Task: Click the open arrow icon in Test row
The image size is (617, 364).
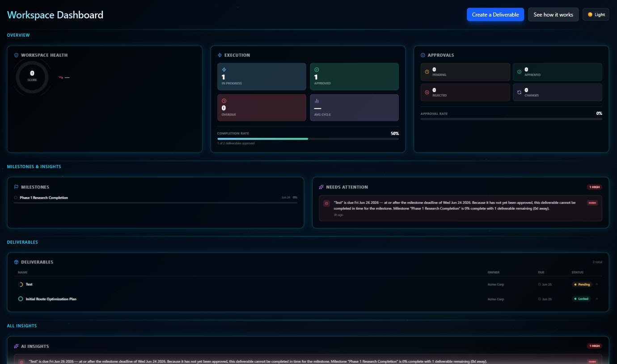Action: pyautogui.click(x=596, y=284)
